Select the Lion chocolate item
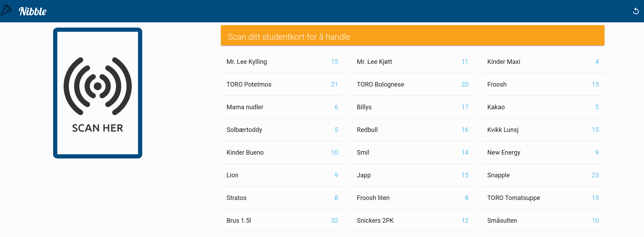This screenshot has width=644, height=237. click(282, 175)
